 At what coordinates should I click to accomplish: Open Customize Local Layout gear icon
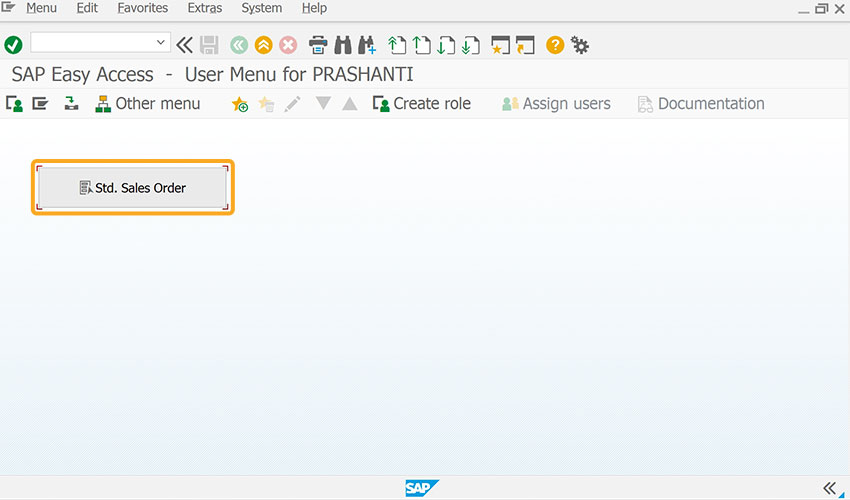pyautogui.click(x=579, y=45)
